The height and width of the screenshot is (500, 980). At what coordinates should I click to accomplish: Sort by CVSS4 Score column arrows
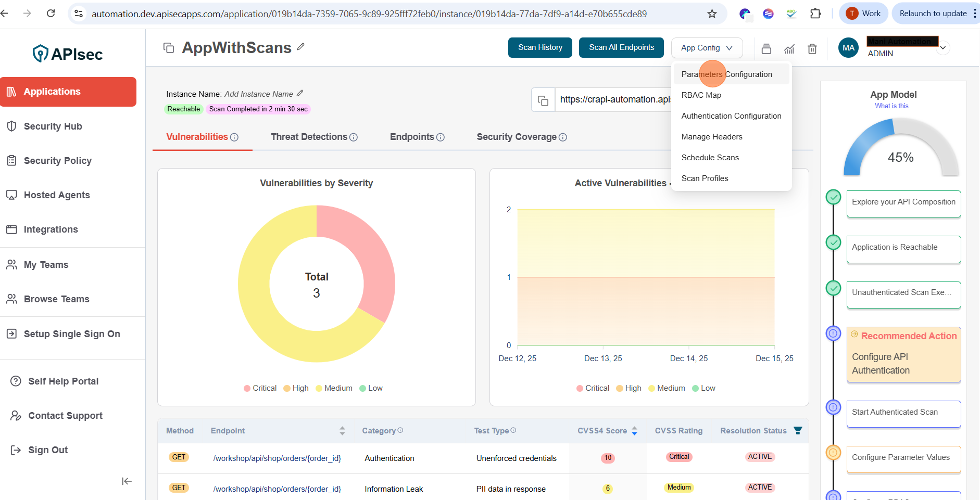634,431
